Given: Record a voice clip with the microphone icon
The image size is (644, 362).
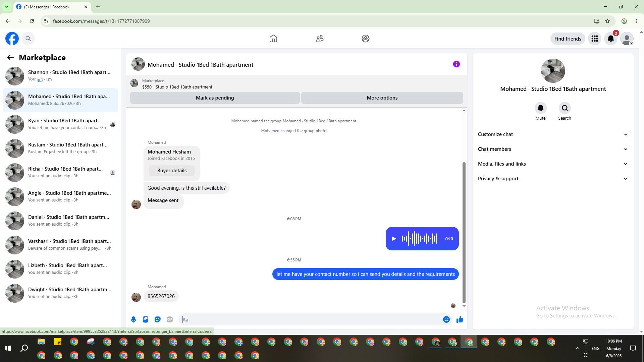Looking at the screenshot, I should pyautogui.click(x=133, y=319).
